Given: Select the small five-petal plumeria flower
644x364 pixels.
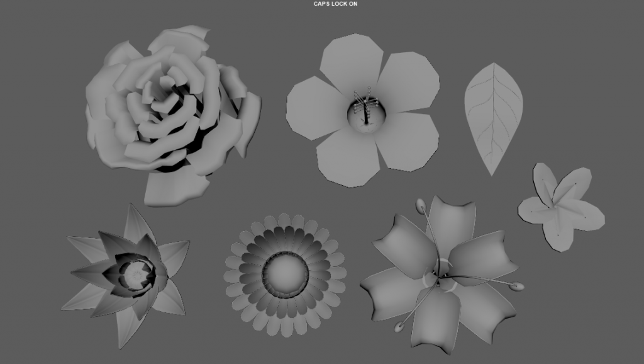Looking at the screenshot, I should click(561, 207).
